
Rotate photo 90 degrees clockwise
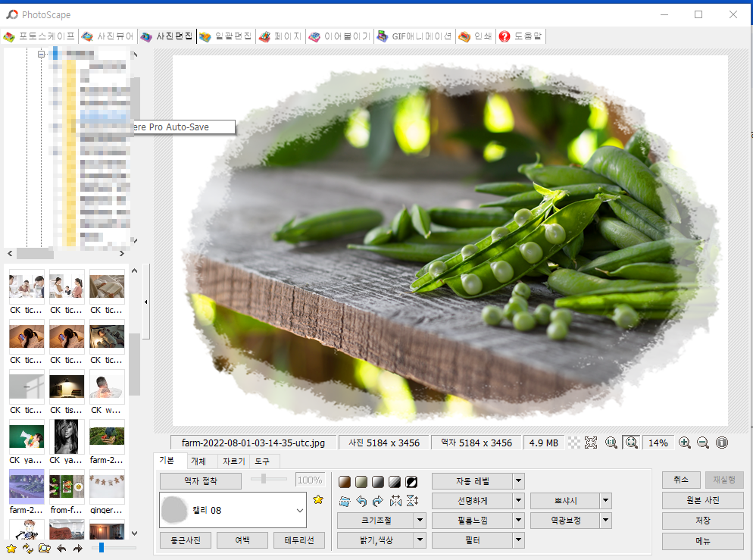(378, 502)
